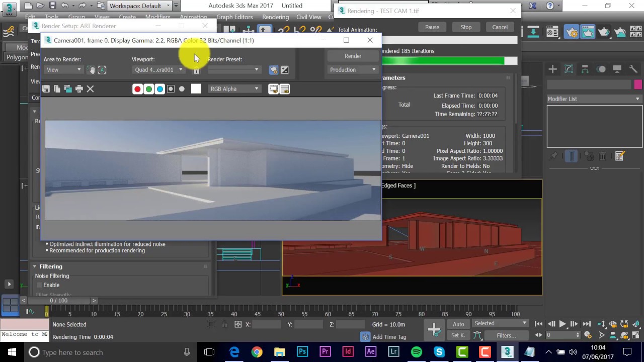Open Photoshop from the taskbar
Image resolution: width=644 pixels, height=362 pixels.
[x=302, y=352]
